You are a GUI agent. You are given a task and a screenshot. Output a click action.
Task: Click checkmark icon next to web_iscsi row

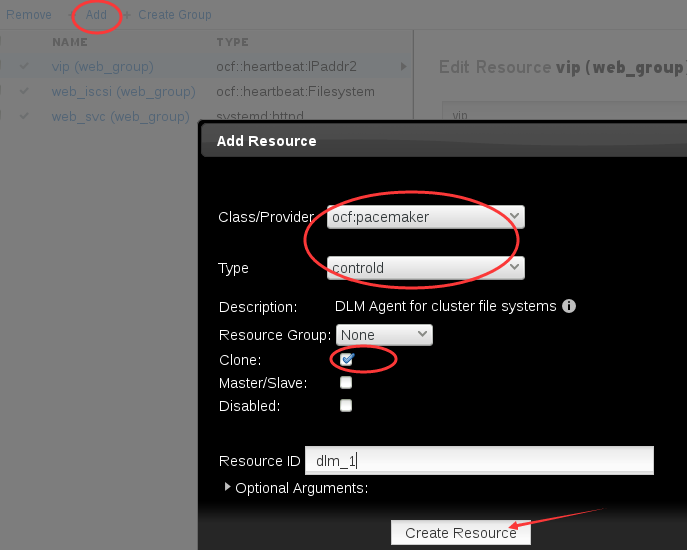tap(24, 91)
